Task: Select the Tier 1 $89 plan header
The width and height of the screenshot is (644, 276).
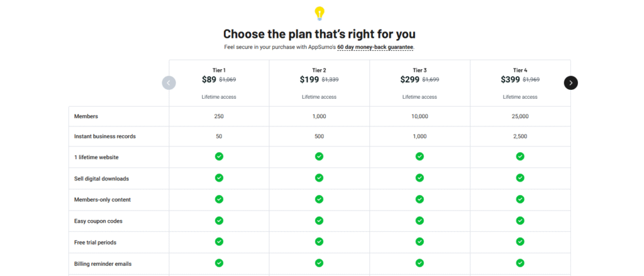Action: pyautogui.click(x=219, y=84)
